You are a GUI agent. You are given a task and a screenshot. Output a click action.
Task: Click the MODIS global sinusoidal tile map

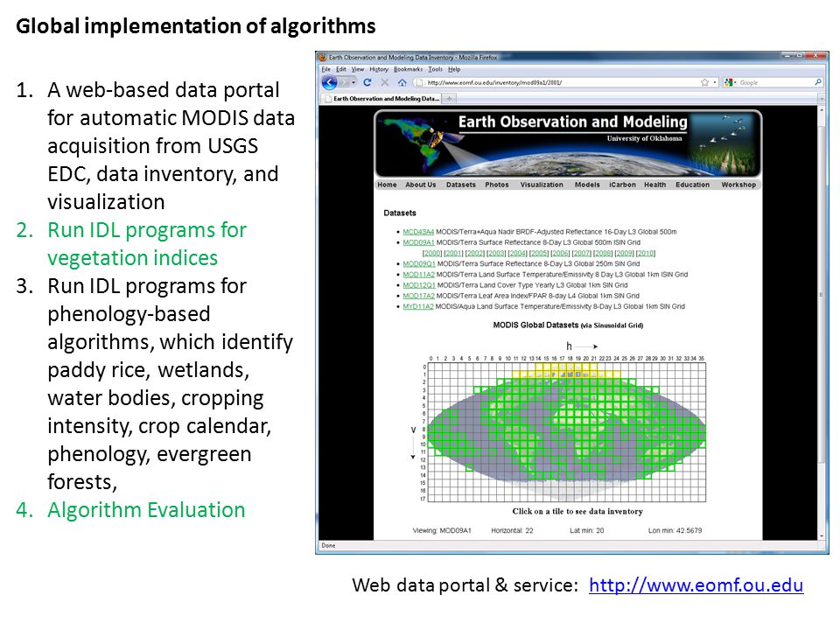tap(567, 432)
